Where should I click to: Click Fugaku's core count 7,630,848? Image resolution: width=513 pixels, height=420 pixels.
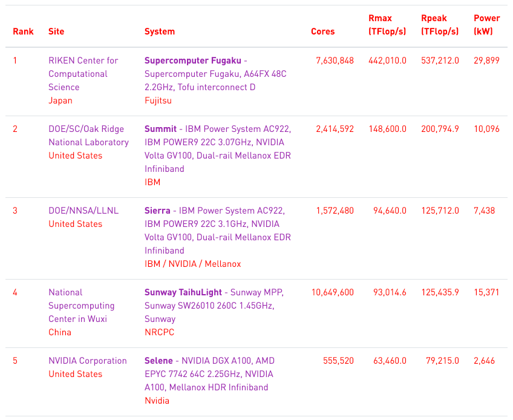[335, 61]
